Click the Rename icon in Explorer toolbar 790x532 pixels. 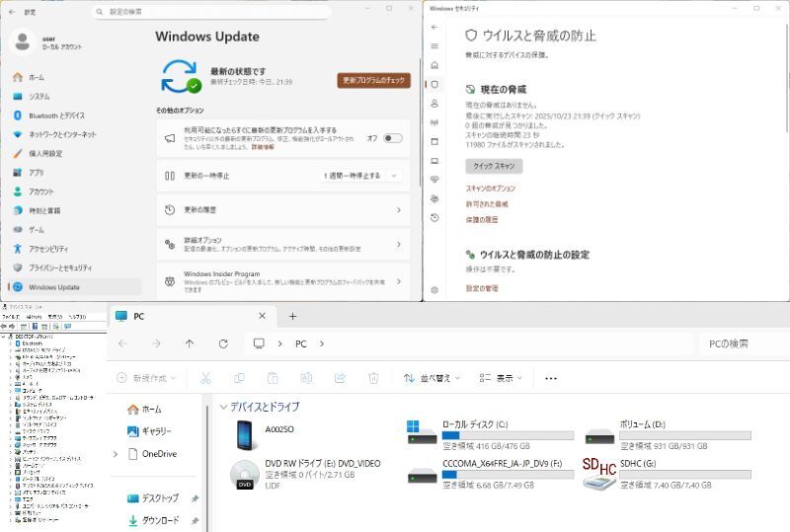pyautogui.click(x=306, y=378)
